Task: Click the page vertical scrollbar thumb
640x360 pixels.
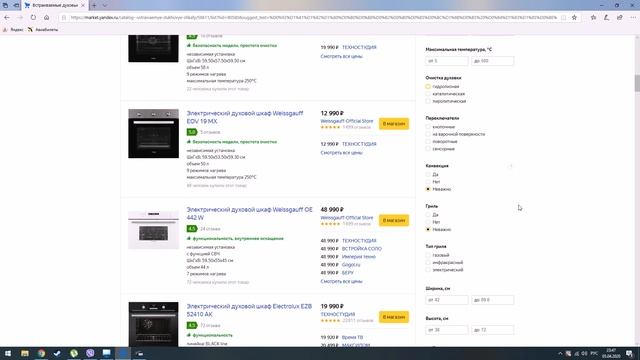Action: 637,84
